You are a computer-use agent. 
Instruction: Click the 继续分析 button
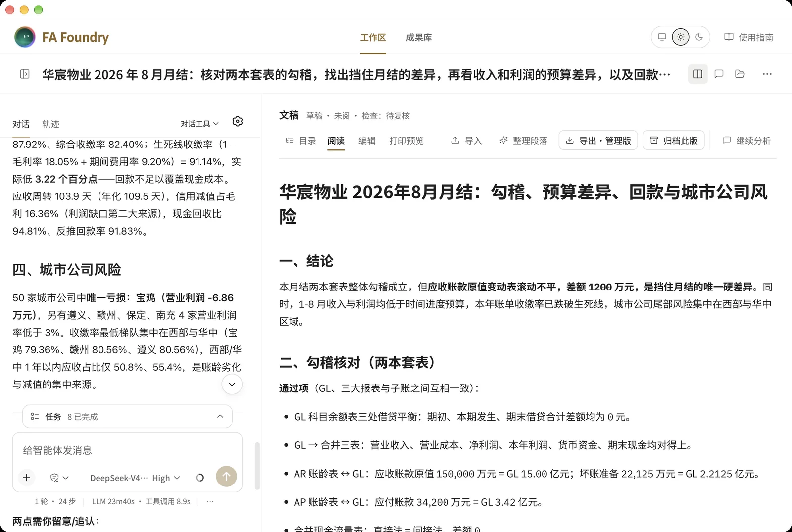746,141
